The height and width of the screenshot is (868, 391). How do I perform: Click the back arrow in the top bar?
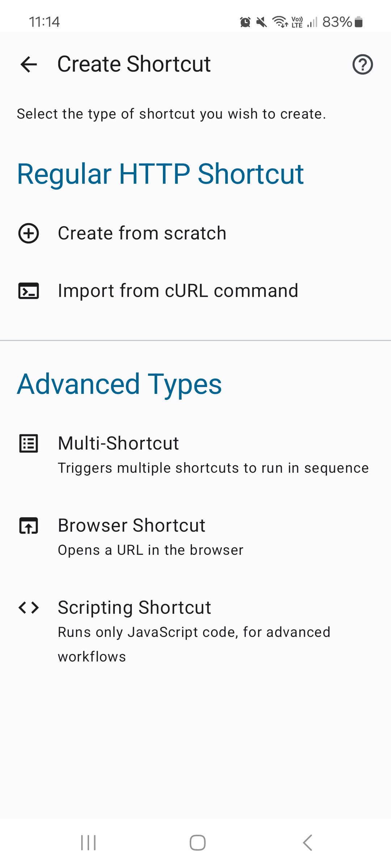[x=29, y=64]
